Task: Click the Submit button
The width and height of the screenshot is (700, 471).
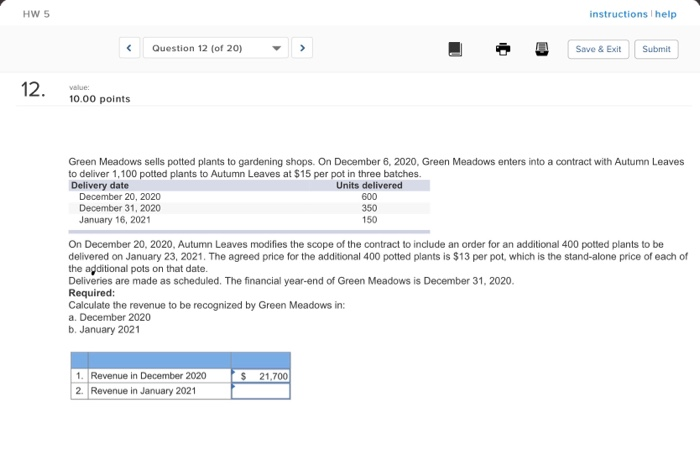Action: tap(656, 49)
